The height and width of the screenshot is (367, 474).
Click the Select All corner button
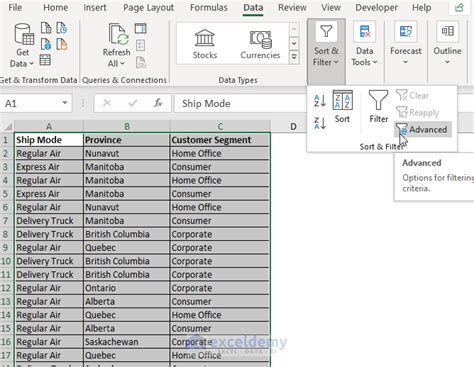[7, 126]
